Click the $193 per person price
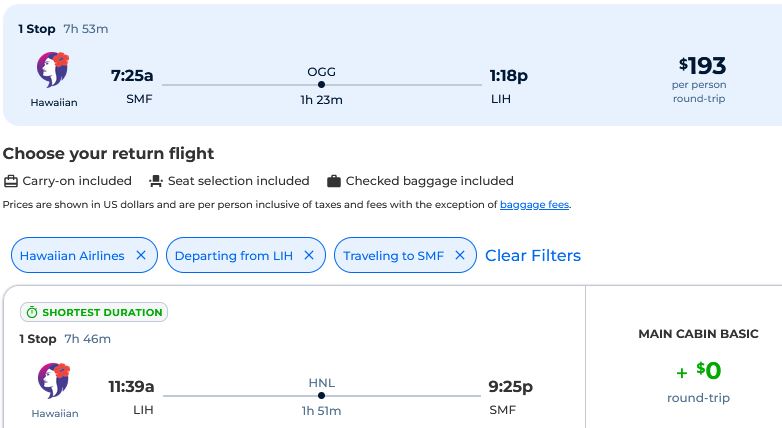The width and height of the screenshot is (782, 428). pos(702,66)
